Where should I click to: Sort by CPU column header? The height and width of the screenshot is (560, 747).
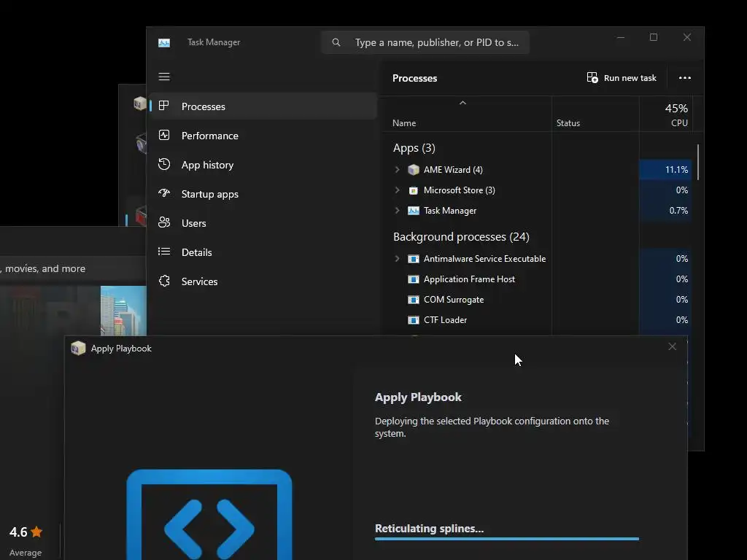(x=679, y=122)
